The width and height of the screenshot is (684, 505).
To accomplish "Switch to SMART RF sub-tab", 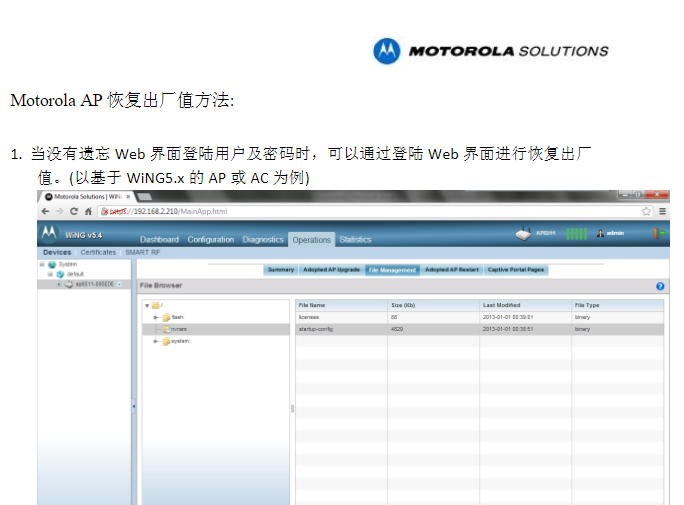I will [143, 252].
